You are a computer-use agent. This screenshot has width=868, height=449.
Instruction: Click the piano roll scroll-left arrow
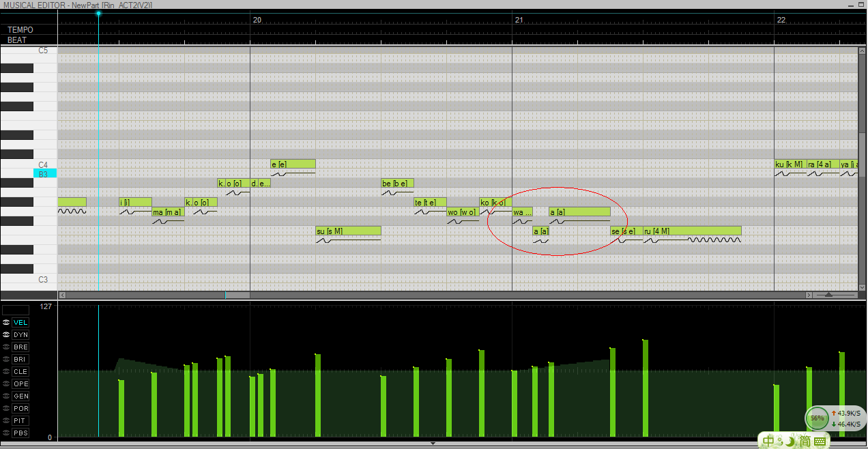(62, 295)
